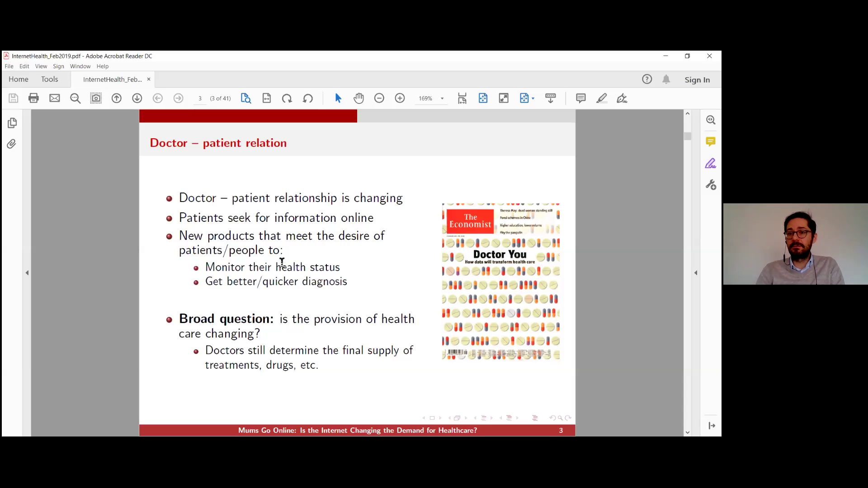Viewport: 868px width, 488px height.
Task: Select the Hand pan tool
Action: tap(359, 99)
